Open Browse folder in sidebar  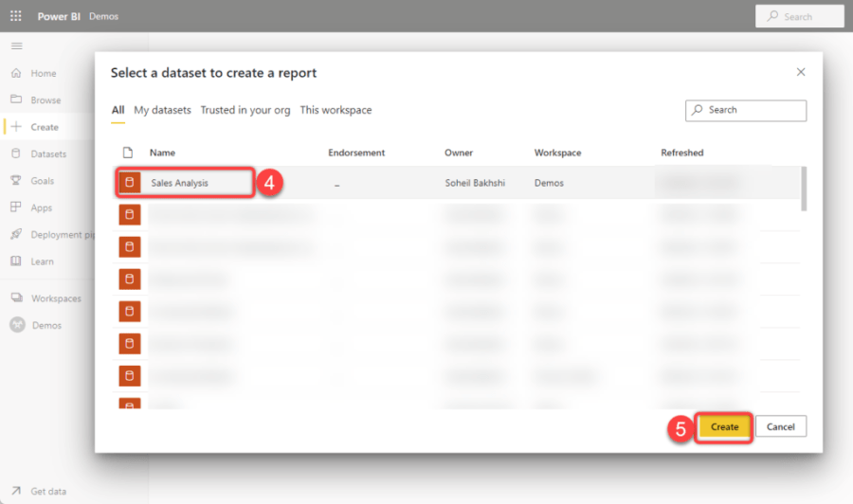pos(36,100)
